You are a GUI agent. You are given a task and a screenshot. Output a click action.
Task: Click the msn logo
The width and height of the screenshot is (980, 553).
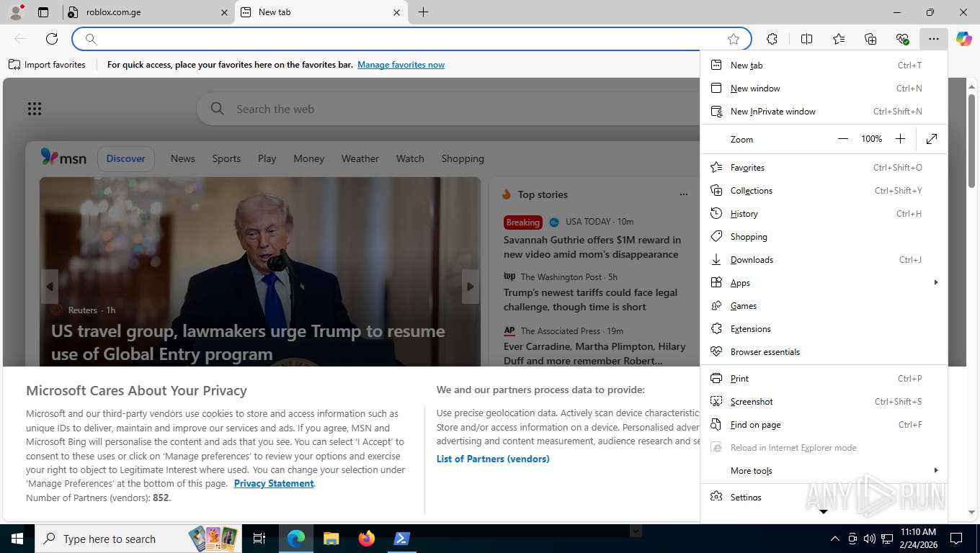[x=63, y=158]
